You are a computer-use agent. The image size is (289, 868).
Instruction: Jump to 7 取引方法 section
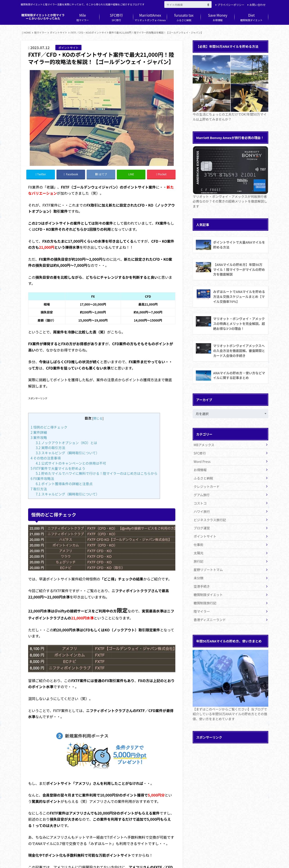(x=39, y=489)
